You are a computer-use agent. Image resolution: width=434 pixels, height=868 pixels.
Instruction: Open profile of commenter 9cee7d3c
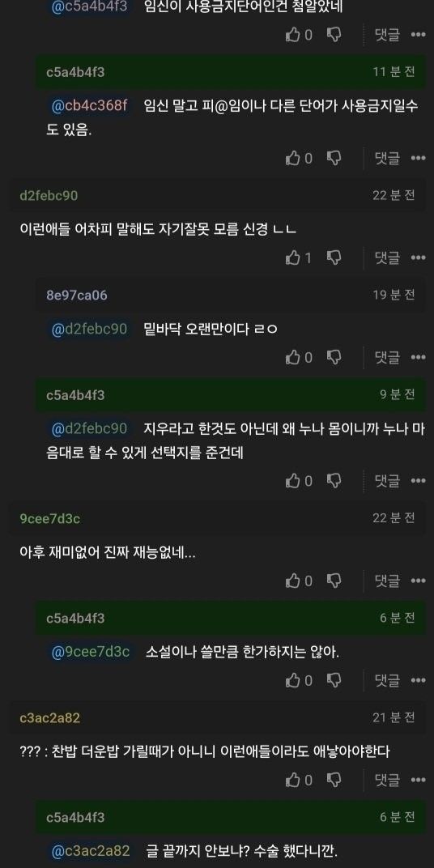[50, 519]
